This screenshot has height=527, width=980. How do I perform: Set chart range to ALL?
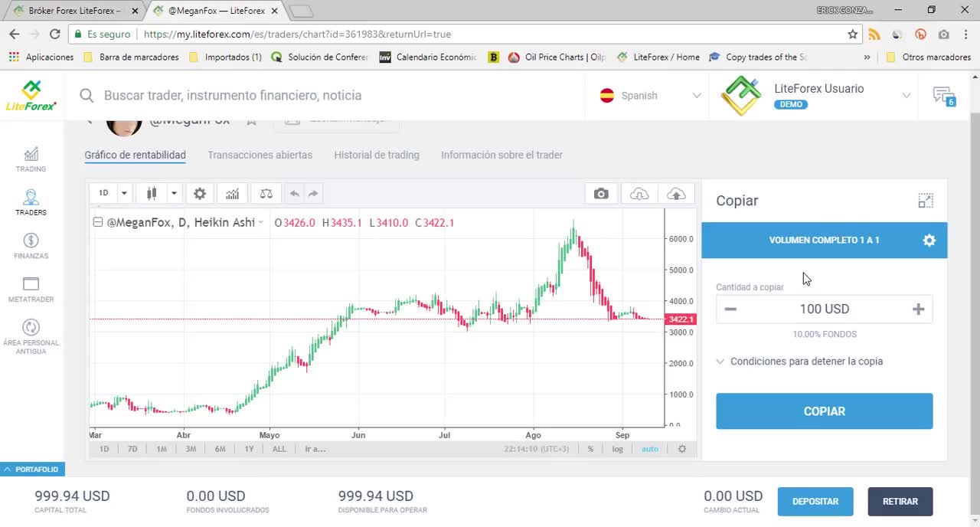click(x=279, y=449)
